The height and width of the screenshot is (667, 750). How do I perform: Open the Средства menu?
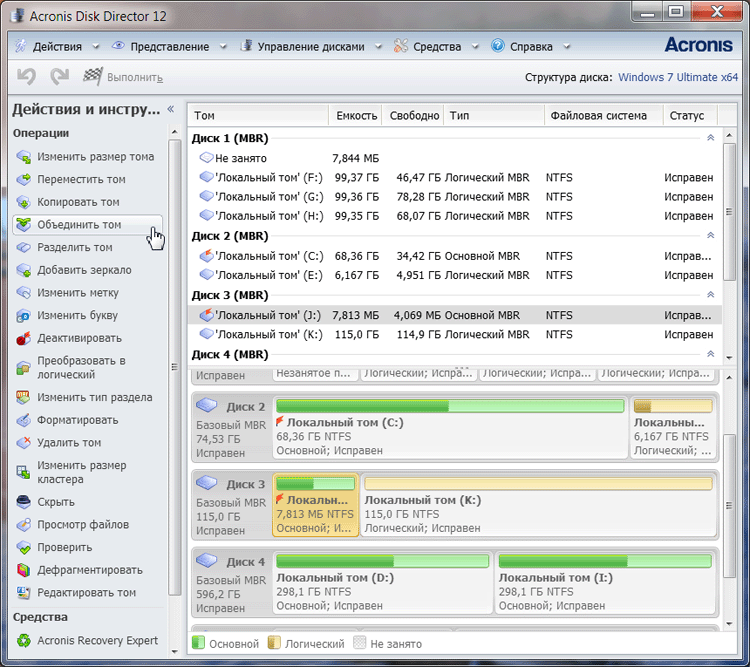[x=437, y=47]
